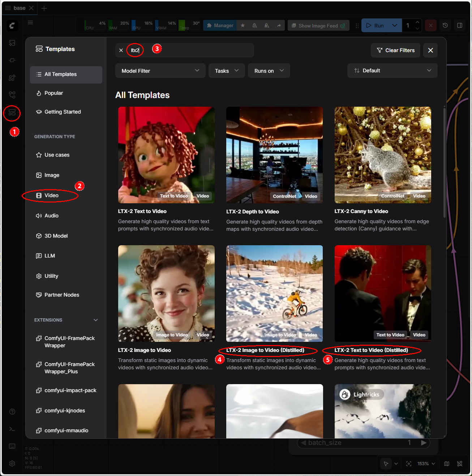Viewport: 472px width, 476px height.
Task: Open the console terminal icon in sidebar
Action: pos(12,429)
